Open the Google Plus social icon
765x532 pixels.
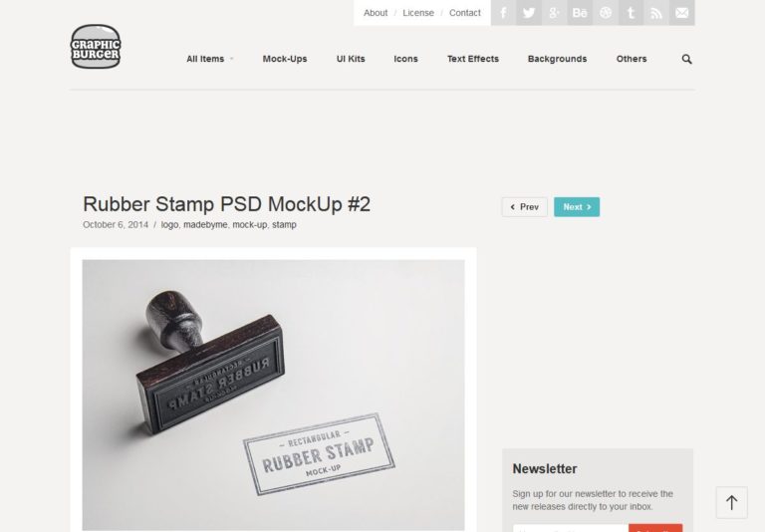pyautogui.click(x=554, y=13)
